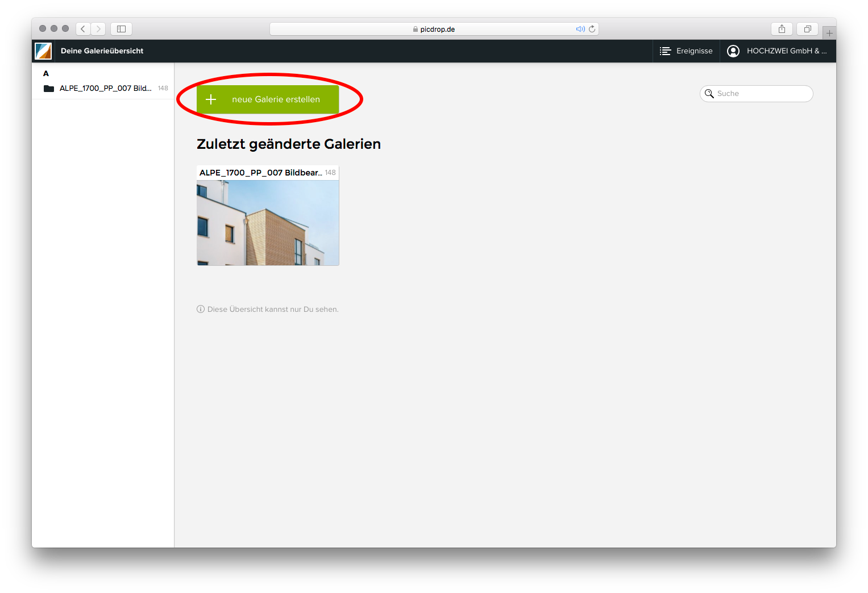Open a new tab with plus button
The height and width of the screenshot is (593, 868).
(x=829, y=33)
